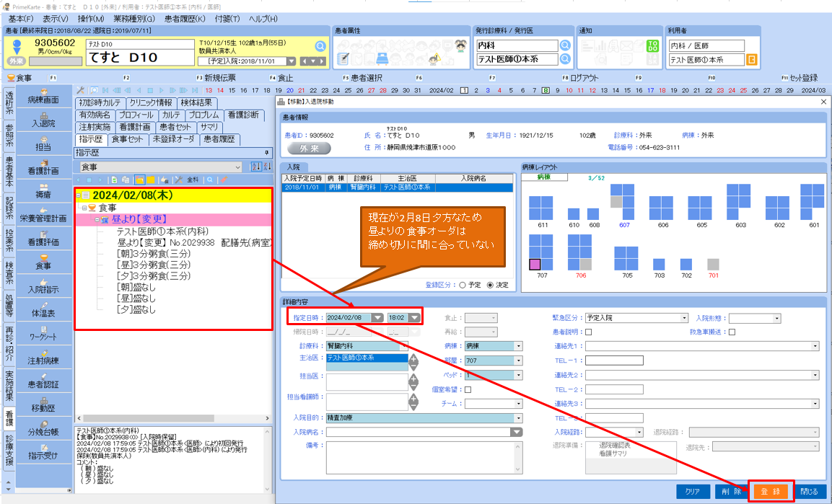Open 分娩台帳 sidebar item
Viewport: 832px width, 504px height.
(43, 429)
